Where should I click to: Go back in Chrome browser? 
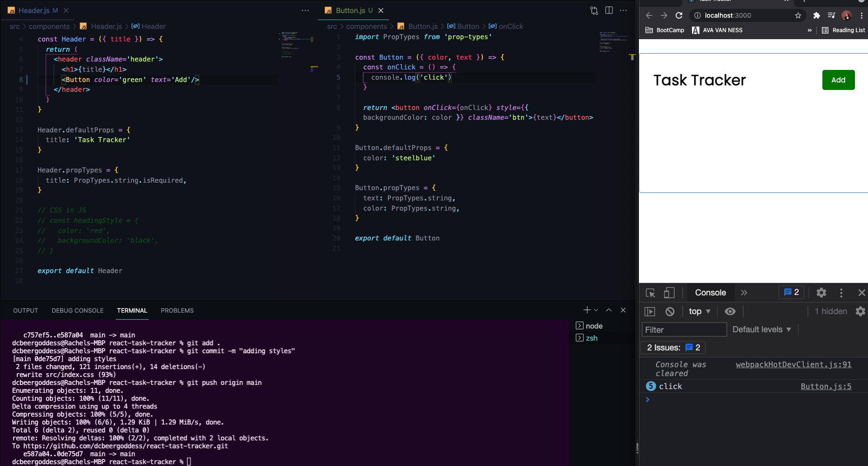(649, 15)
